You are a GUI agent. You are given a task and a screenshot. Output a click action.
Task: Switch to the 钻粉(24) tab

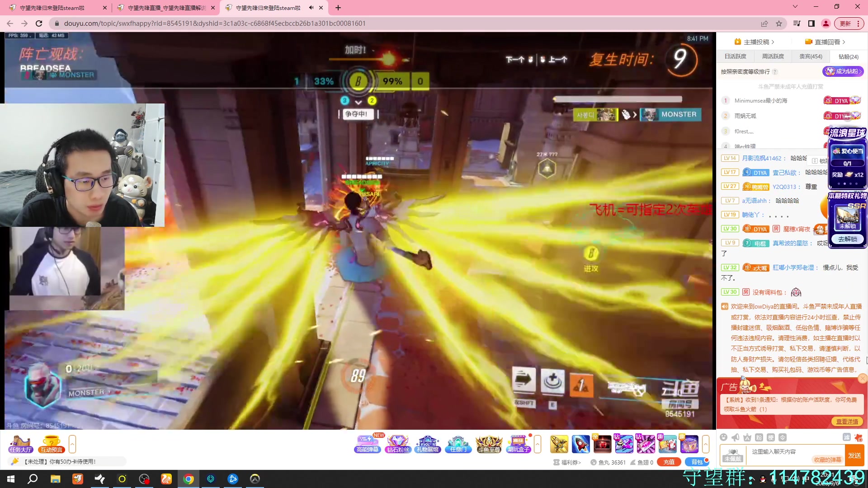[x=849, y=56]
